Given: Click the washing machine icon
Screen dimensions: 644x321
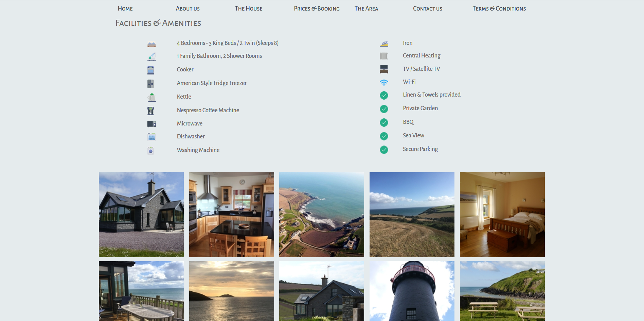Looking at the screenshot, I should point(151,151).
